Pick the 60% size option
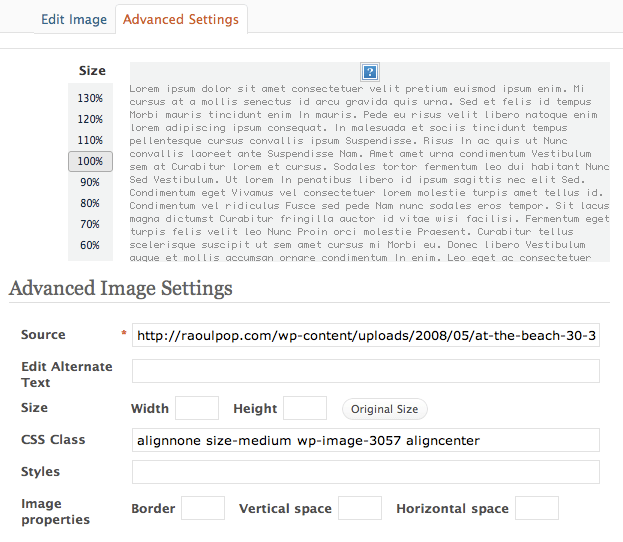 point(90,245)
